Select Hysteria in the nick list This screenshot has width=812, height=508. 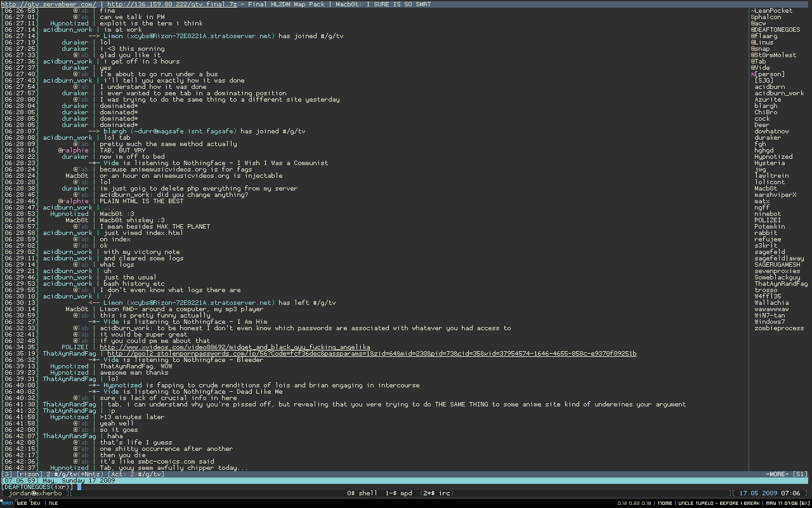769,163
